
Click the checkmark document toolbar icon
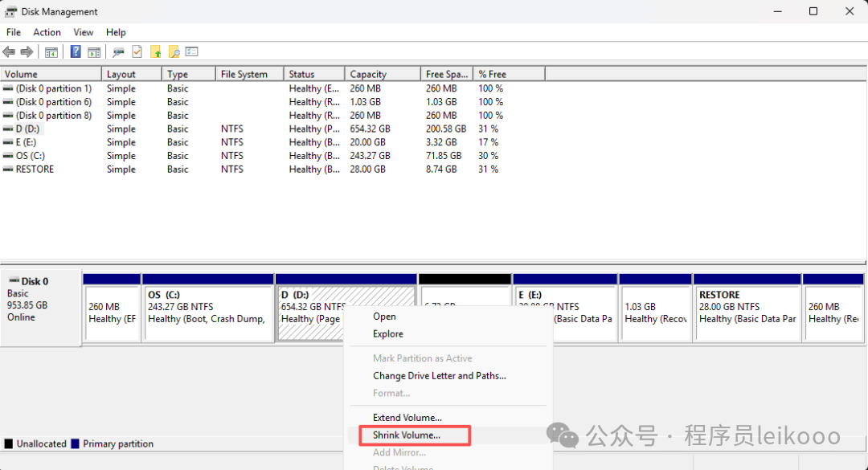coord(137,52)
